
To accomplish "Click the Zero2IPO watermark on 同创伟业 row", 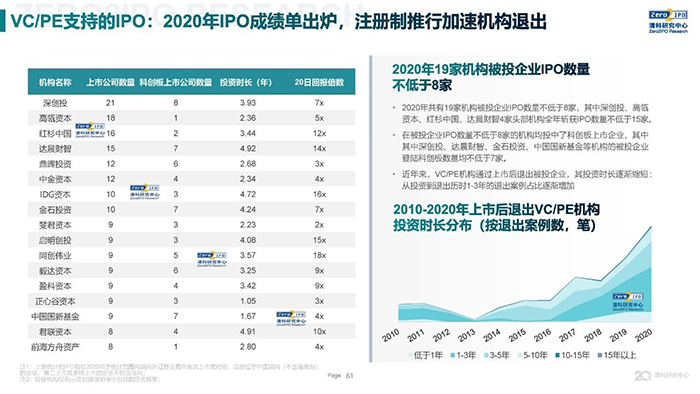I will (x=212, y=258).
